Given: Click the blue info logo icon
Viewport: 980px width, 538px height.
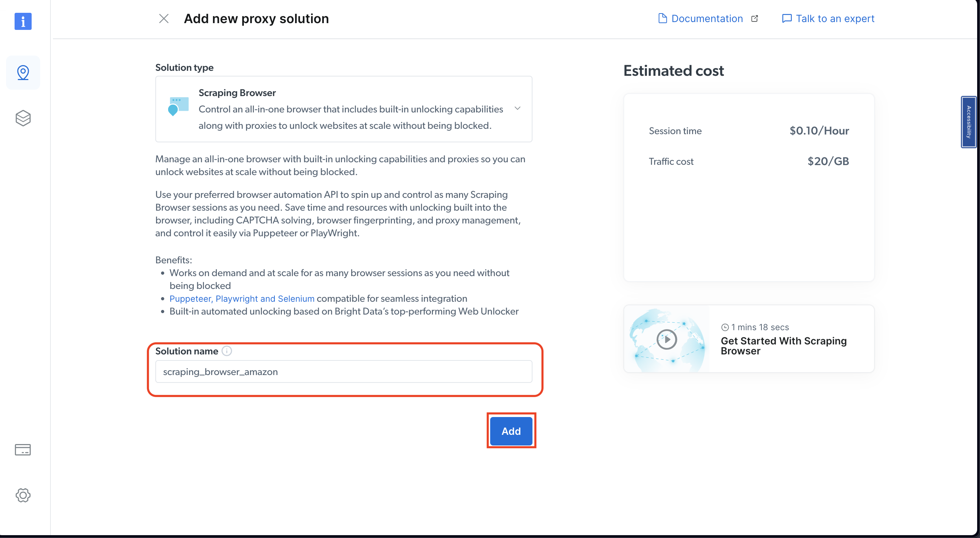Looking at the screenshot, I should (x=23, y=21).
